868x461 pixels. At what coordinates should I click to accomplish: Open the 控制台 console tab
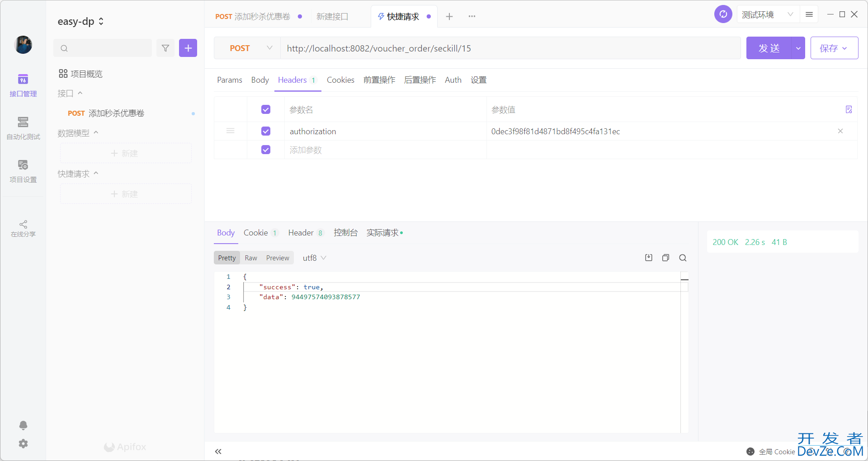pos(345,233)
